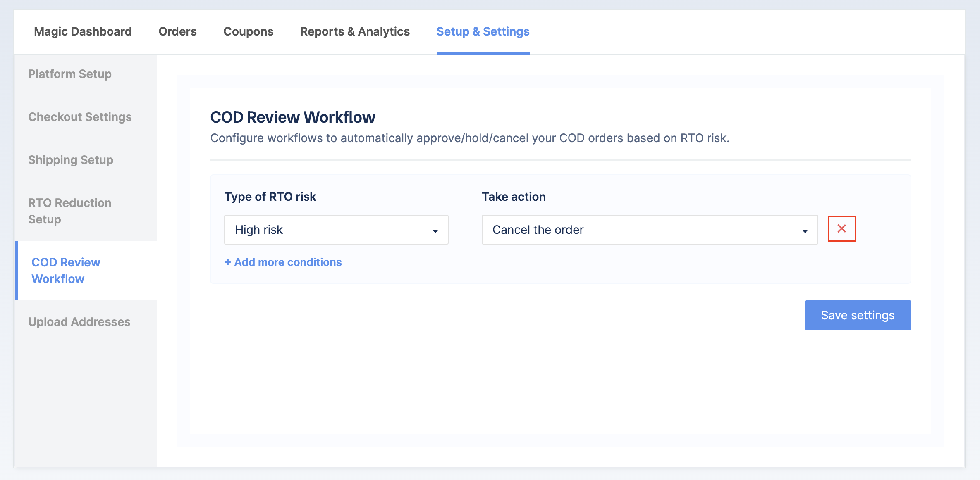Switch to the Coupons tab
This screenshot has width=980, height=480.
[x=248, y=31]
